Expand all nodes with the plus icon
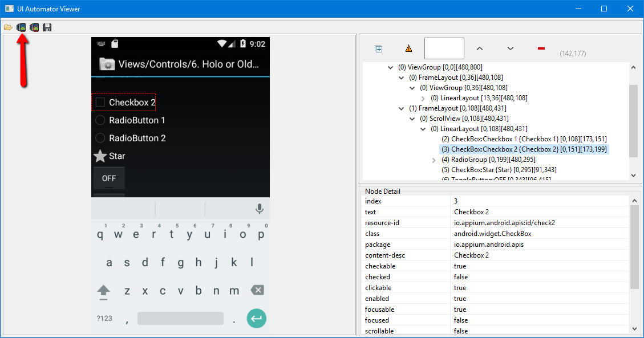Image resolution: width=644 pixels, height=338 pixels. (379, 49)
